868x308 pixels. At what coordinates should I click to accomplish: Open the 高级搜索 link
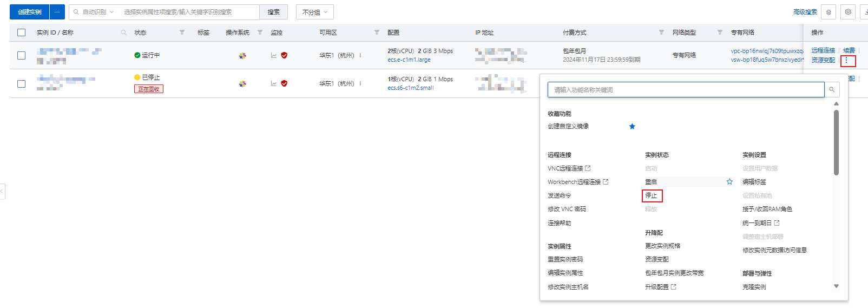pos(805,12)
